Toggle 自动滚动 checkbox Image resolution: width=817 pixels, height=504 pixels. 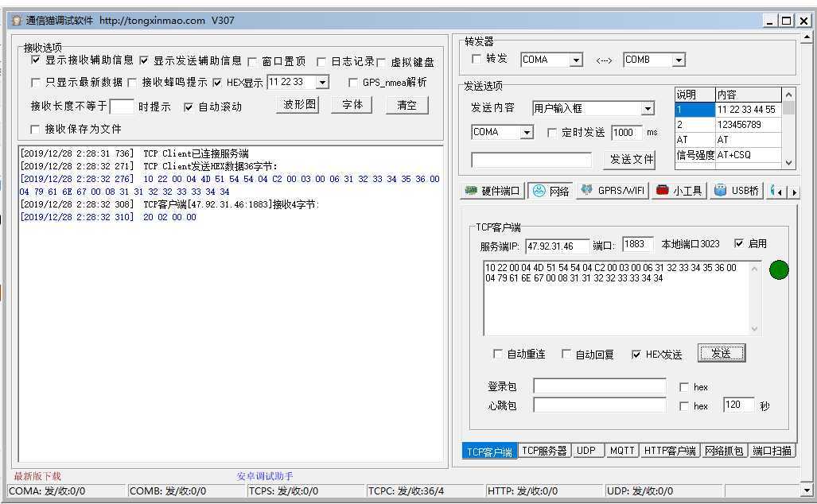click(x=189, y=107)
